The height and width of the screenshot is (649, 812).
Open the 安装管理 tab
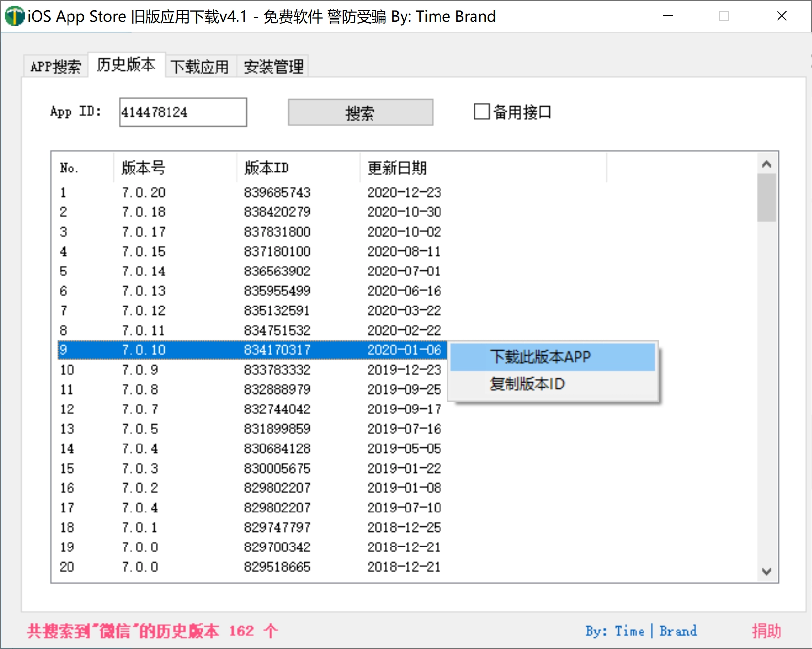tap(274, 66)
